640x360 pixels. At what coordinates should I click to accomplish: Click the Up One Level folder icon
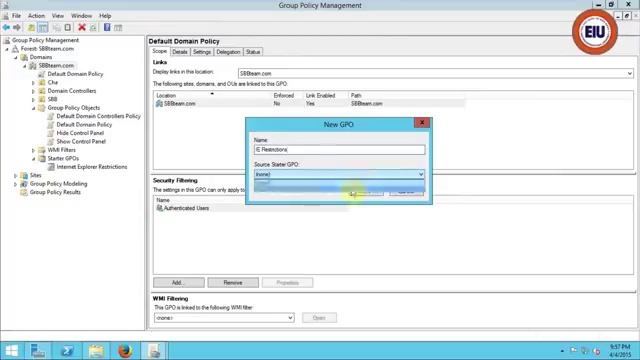click(x=31, y=28)
